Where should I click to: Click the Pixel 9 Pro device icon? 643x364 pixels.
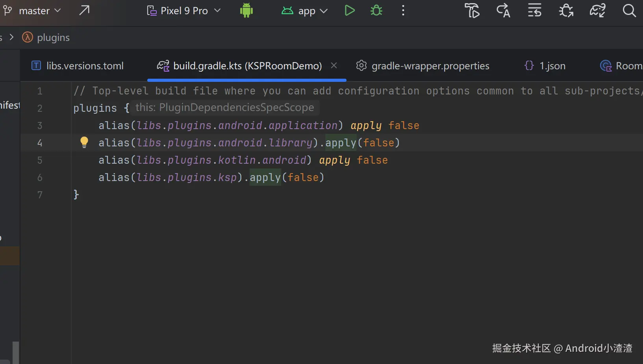tap(152, 11)
